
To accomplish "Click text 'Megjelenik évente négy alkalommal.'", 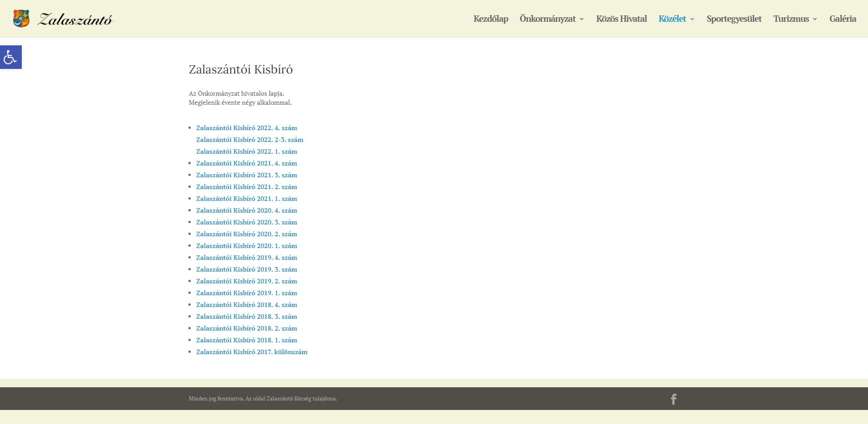I will pyautogui.click(x=240, y=102).
